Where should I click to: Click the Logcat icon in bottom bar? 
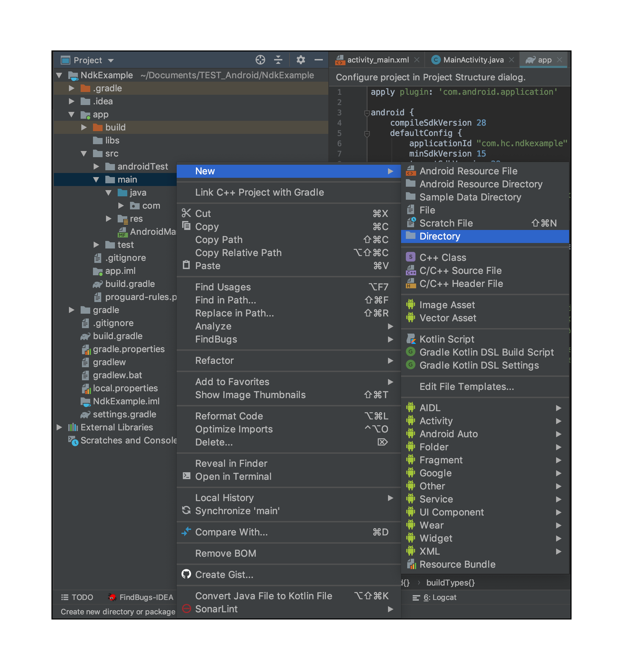point(416,598)
